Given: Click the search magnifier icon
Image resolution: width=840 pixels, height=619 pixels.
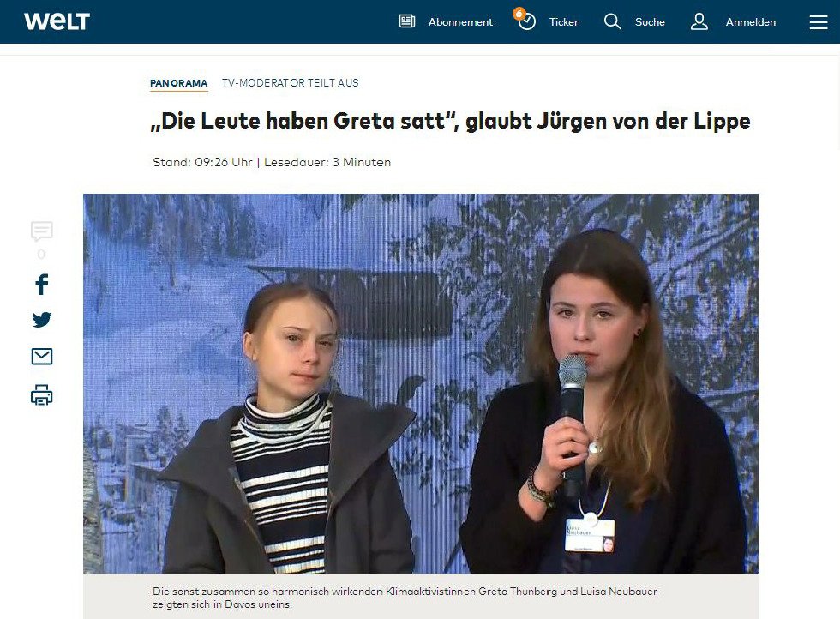Looking at the screenshot, I should [612, 22].
